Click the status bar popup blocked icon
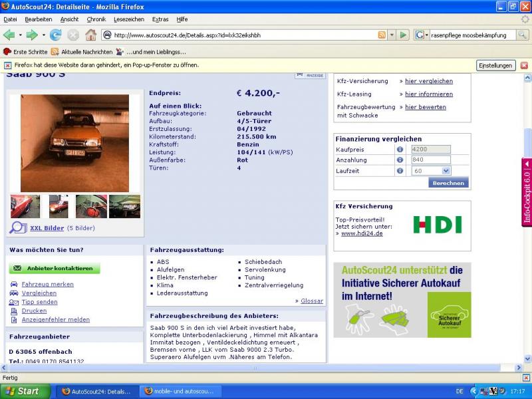Screen dimensions: 532x399 [526, 378]
